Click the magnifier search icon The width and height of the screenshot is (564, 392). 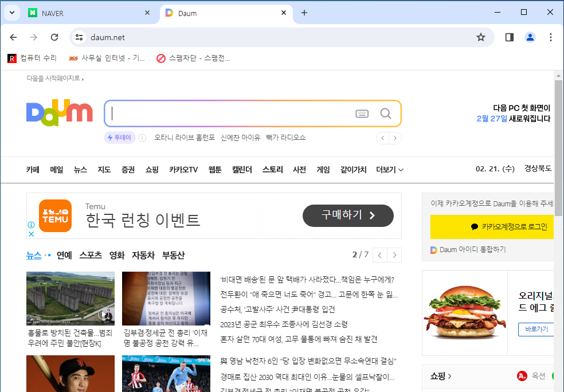point(386,113)
